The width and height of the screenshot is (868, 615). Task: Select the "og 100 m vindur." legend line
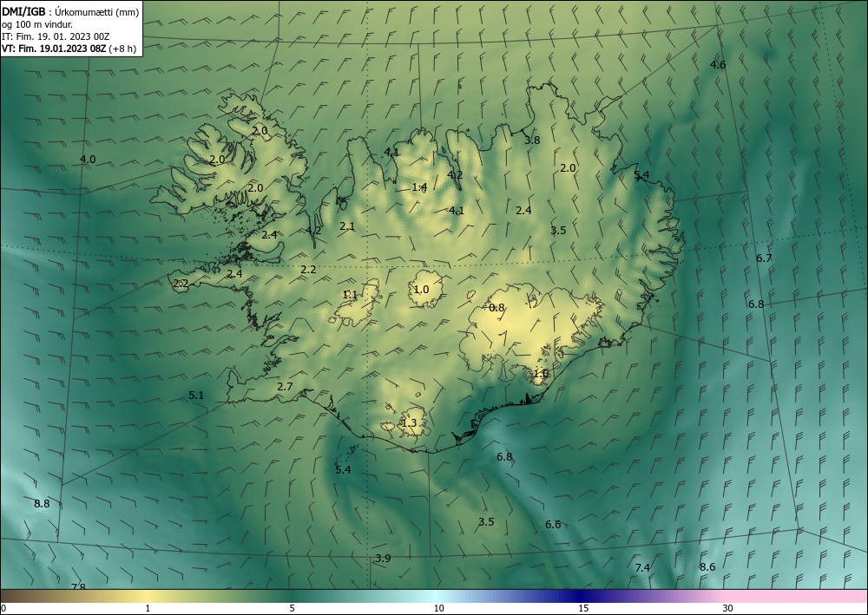(37, 24)
